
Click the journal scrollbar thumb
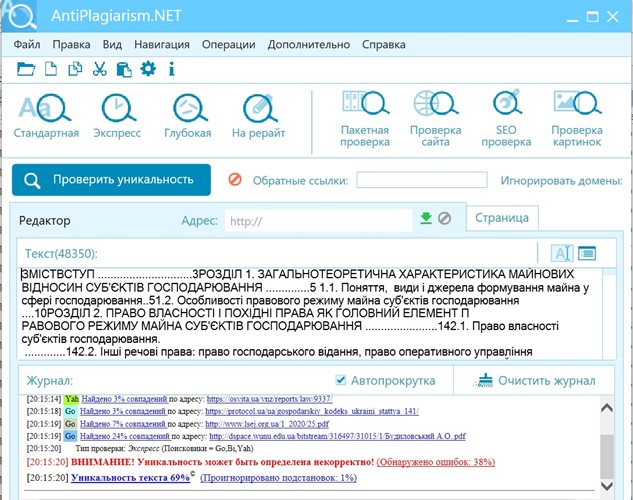pos(607,456)
